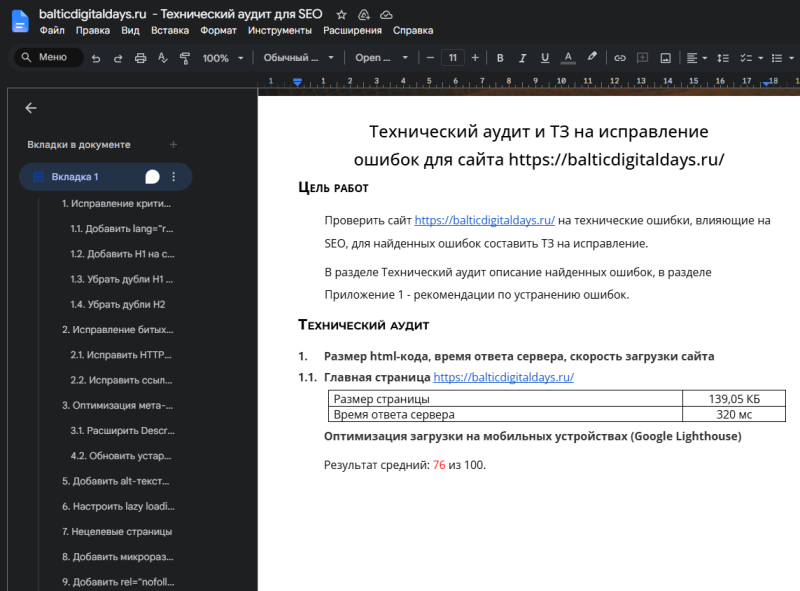Image resolution: width=800 pixels, height=591 pixels.
Task: Open the Google Docs home icon
Action: coord(20,21)
